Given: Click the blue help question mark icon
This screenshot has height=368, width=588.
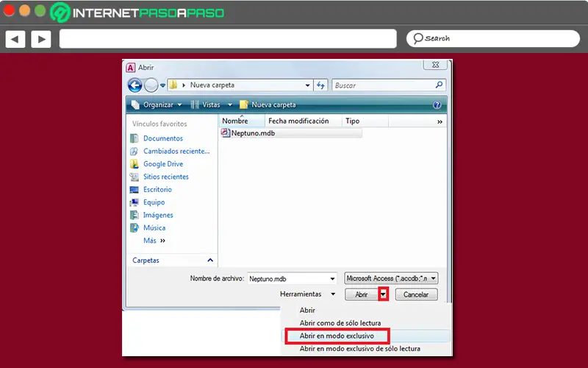Looking at the screenshot, I should 437,105.
